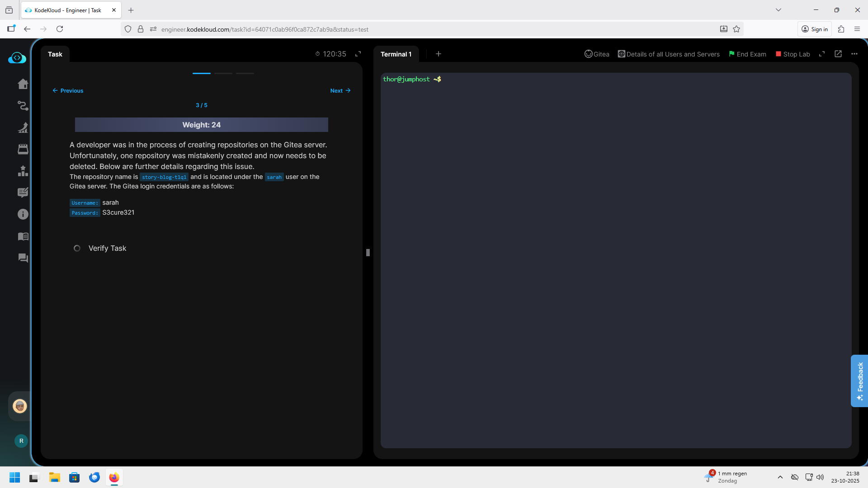Click the learning paths route icon

(x=23, y=106)
